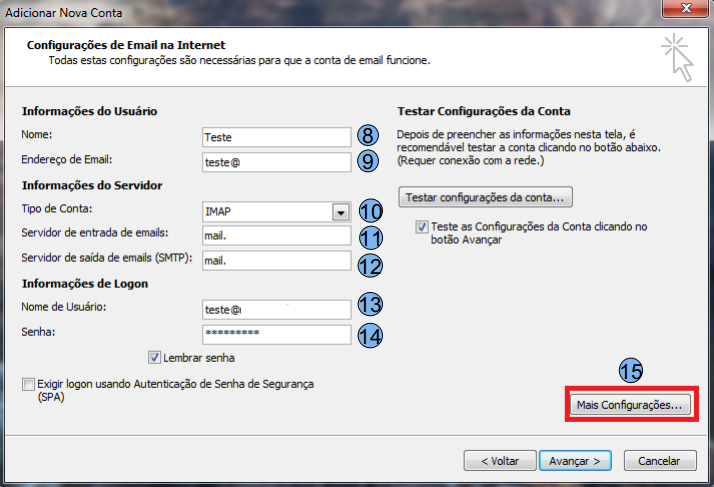Viewport: 714px width, 487px height.
Task: Click inside the Senha password field
Action: click(x=275, y=334)
